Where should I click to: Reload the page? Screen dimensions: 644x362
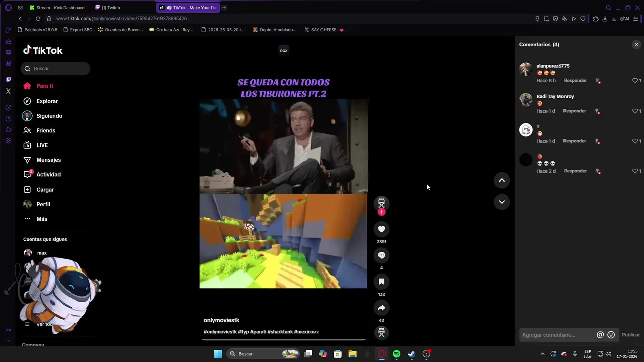(x=38, y=19)
